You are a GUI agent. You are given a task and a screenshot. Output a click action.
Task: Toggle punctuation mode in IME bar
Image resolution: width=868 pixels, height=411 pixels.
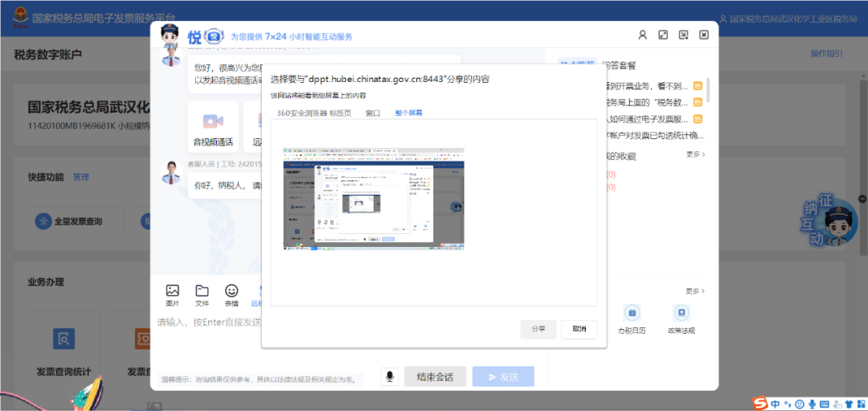pos(787,404)
